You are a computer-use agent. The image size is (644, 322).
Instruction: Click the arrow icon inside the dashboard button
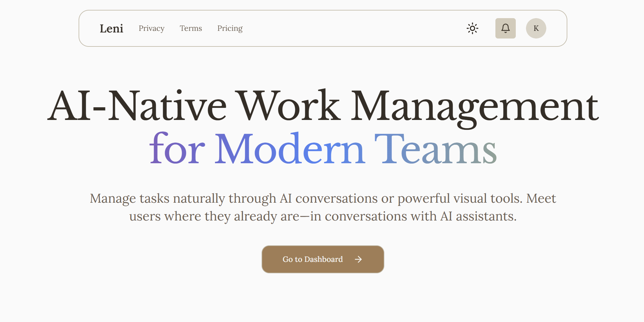(x=358, y=259)
